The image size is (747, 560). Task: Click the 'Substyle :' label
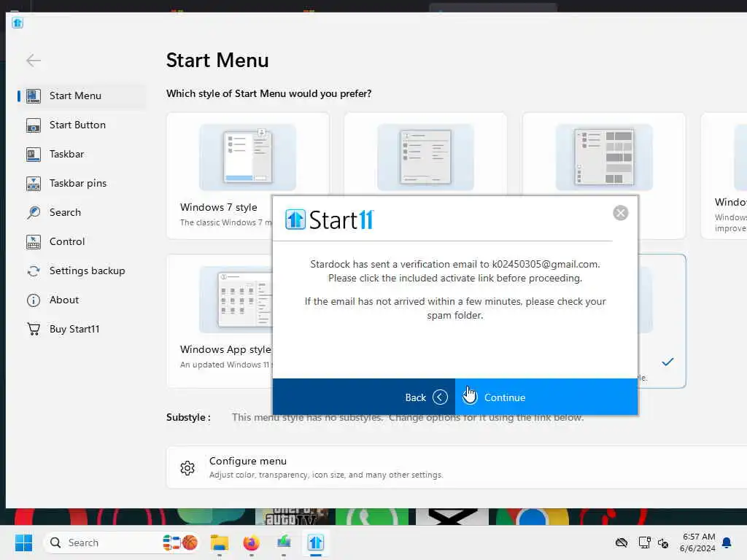(x=188, y=417)
